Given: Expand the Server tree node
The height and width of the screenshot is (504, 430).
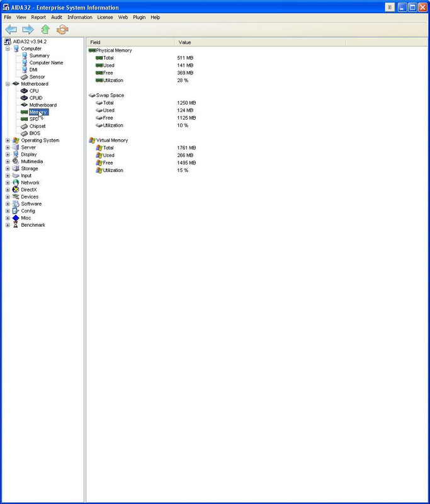Looking at the screenshot, I should 8,147.
